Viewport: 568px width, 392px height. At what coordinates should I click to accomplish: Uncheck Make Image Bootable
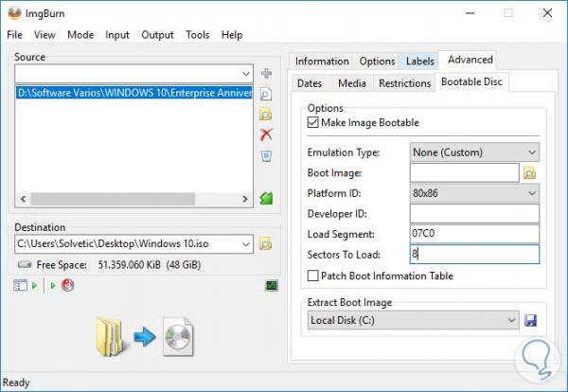[x=312, y=122]
